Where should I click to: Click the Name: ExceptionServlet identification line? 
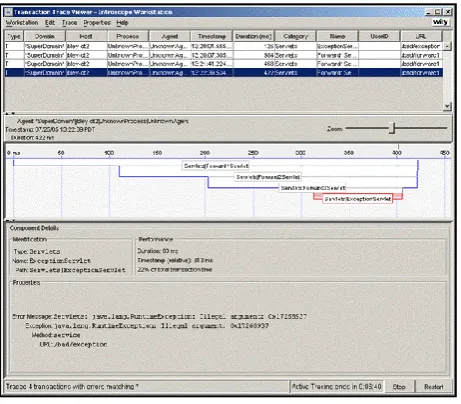(x=51, y=261)
